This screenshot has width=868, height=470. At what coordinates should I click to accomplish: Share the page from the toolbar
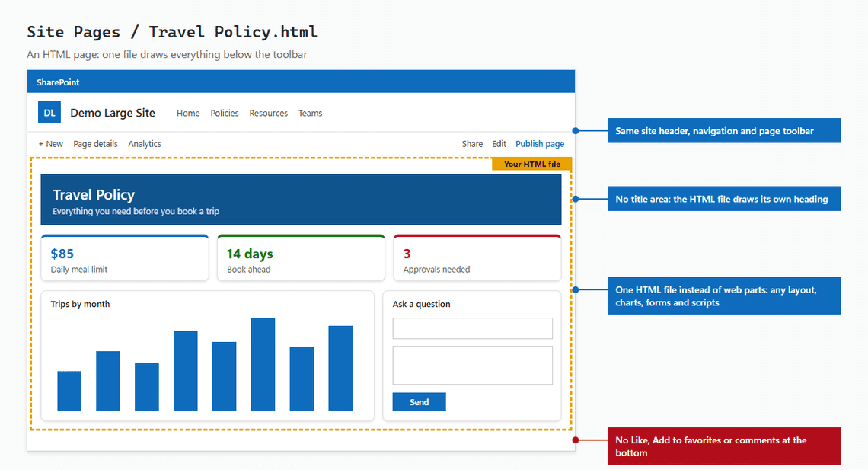coord(472,144)
